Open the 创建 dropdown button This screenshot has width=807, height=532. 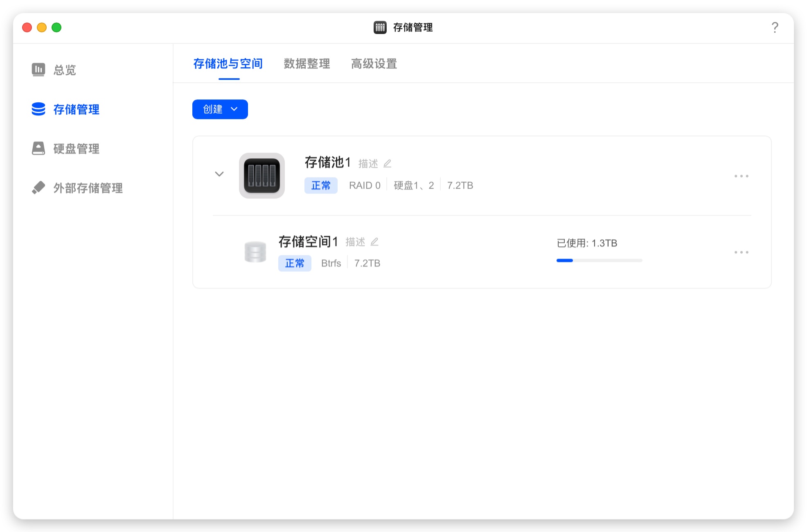coord(220,109)
